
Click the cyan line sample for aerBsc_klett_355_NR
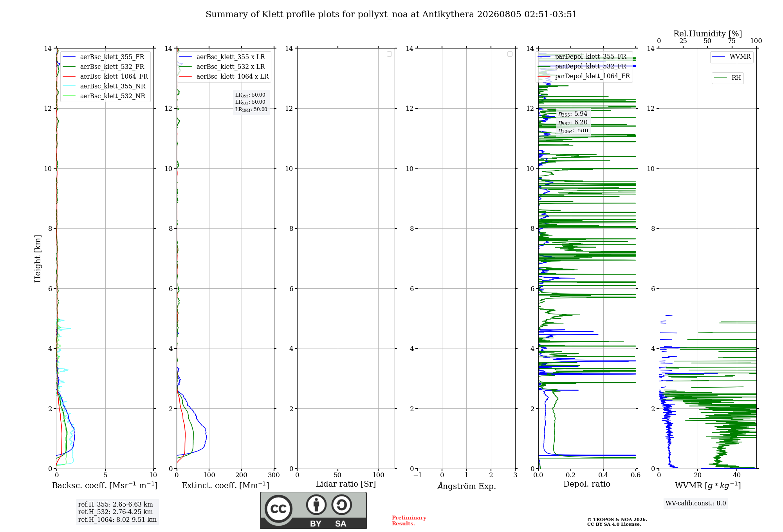click(69, 86)
